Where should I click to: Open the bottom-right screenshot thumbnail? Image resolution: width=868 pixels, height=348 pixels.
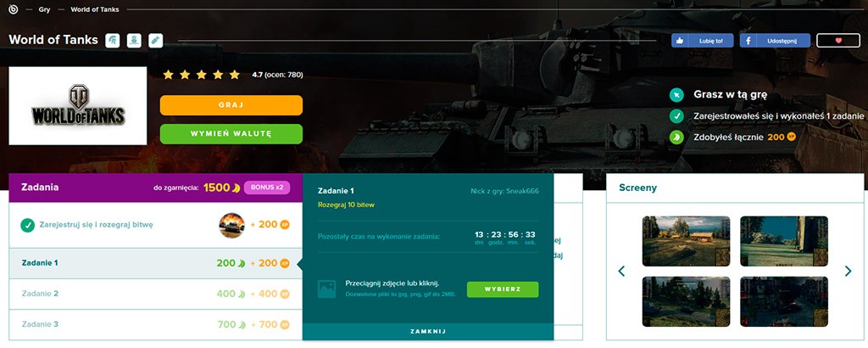(x=784, y=301)
